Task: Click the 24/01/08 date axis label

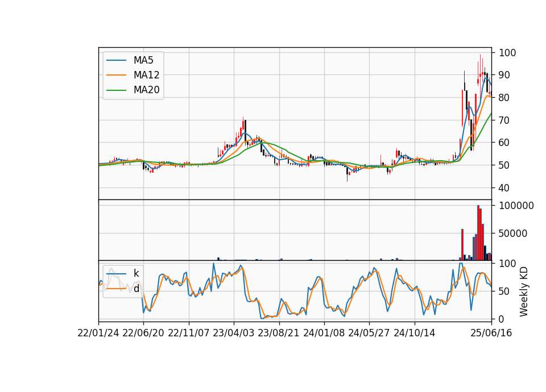Action: point(324,333)
